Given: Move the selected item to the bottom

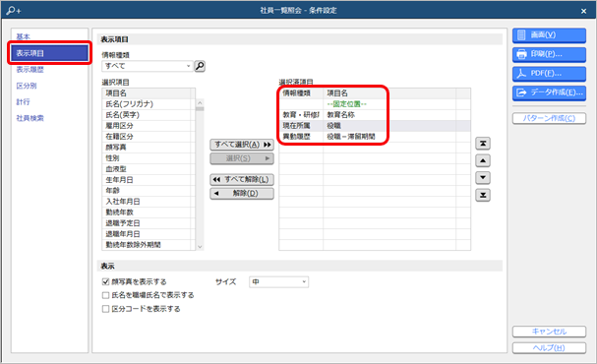Looking at the screenshot, I should [x=482, y=195].
